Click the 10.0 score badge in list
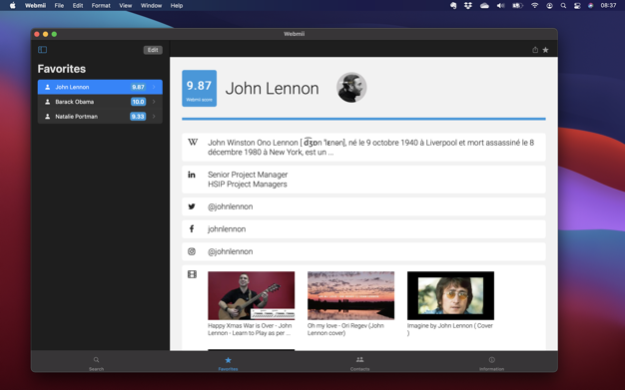 (138, 102)
